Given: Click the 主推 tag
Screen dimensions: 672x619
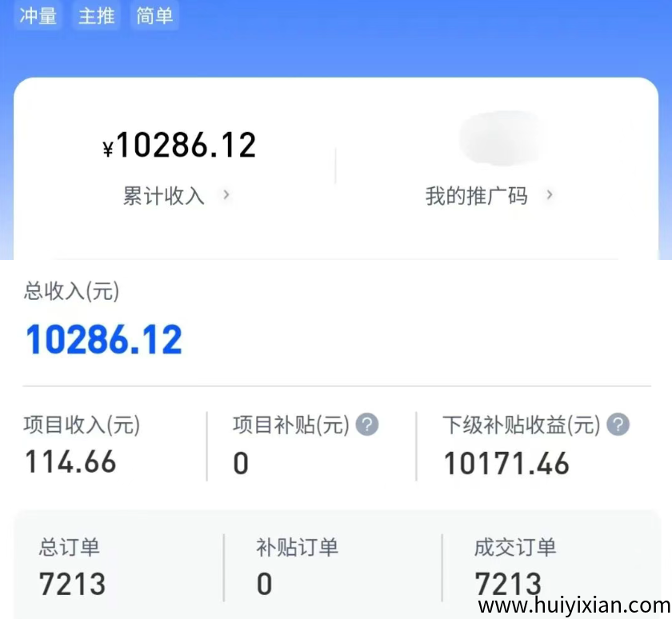Looking at the screenshot, I should coord(97,16).
